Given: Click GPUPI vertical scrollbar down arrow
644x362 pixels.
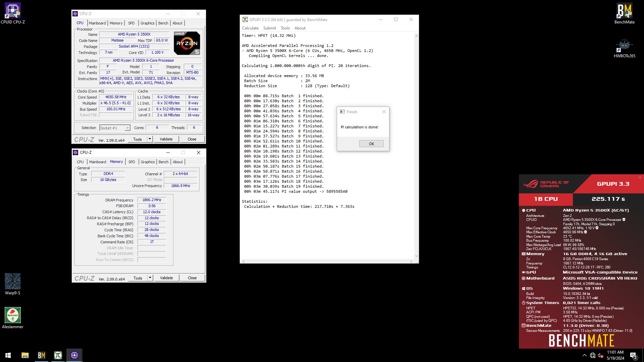Looking at the screenshot, I should tap(417, 256).
